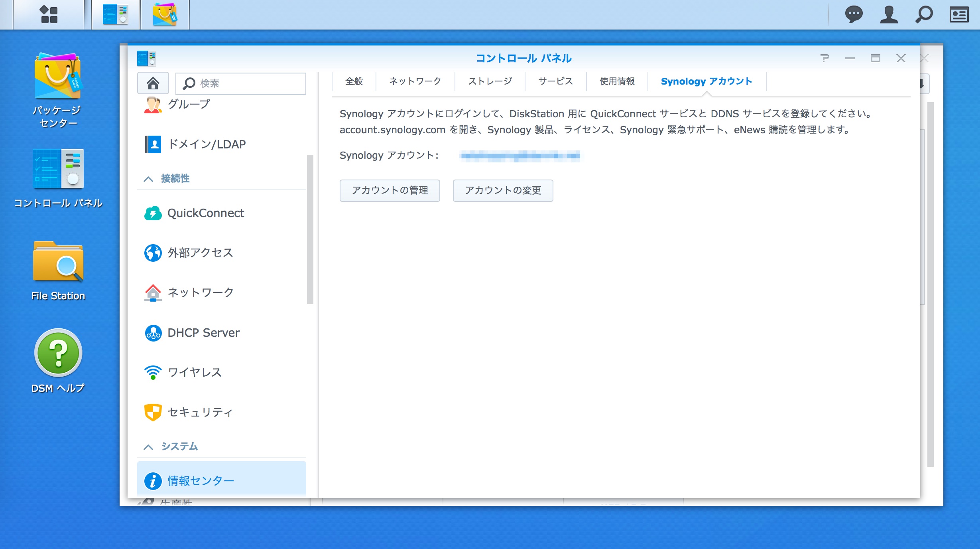Open ワイヤレス settings
The image size is (980, 549).
pyautogui.click(x=222, y=372)
